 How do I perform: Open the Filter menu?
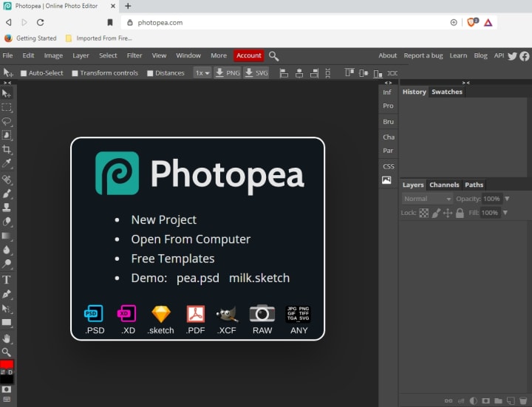click(134, 55)
